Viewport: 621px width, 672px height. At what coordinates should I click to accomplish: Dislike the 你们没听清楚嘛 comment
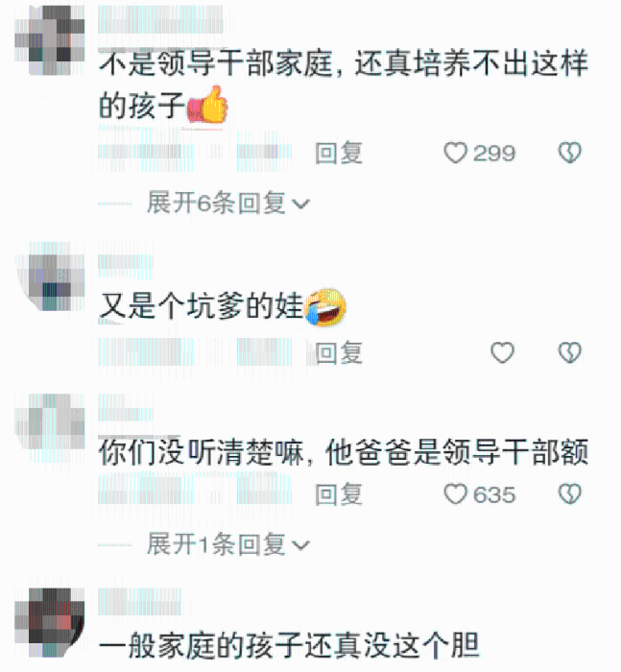pyautogui.click(x=569, y=494)
